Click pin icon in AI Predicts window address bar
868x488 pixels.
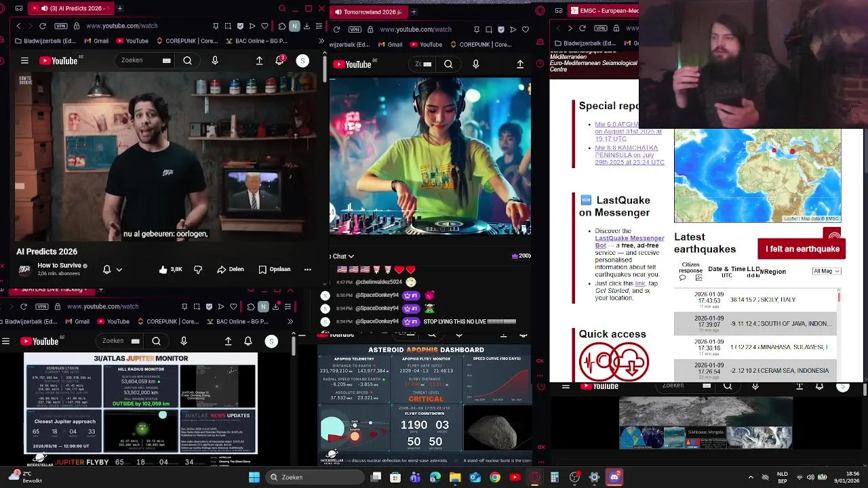pos(216,26)
